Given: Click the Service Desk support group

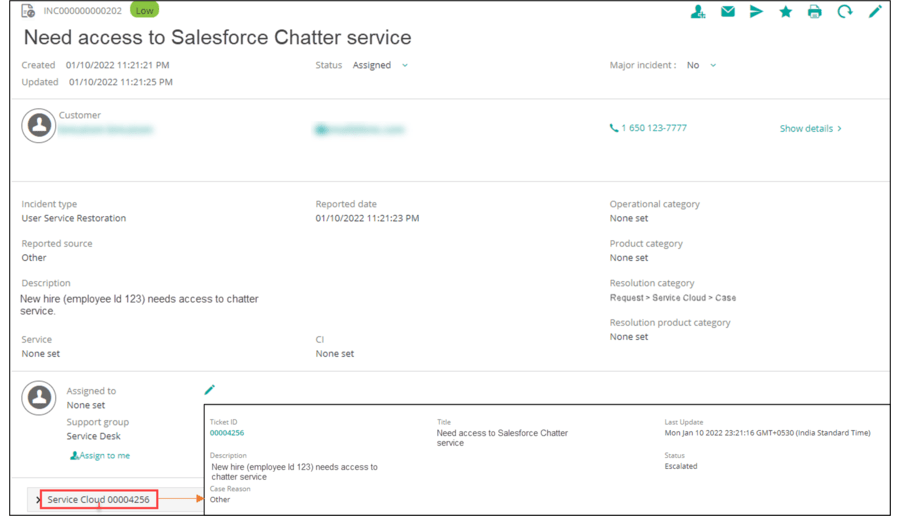Looking at the screenshot, I should point(94,436).
